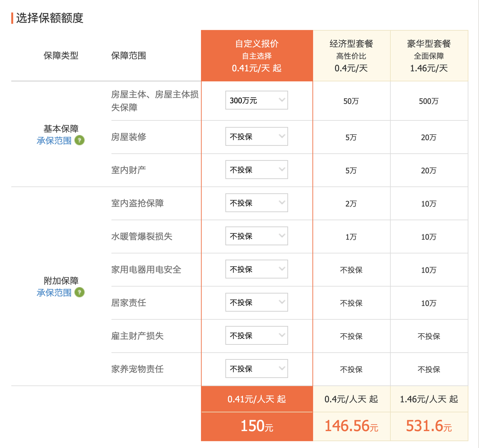Open 承保范围 link under 基本保障
Image resolution: width=479 pixels, height=448 pixels.
coord(54,141)
